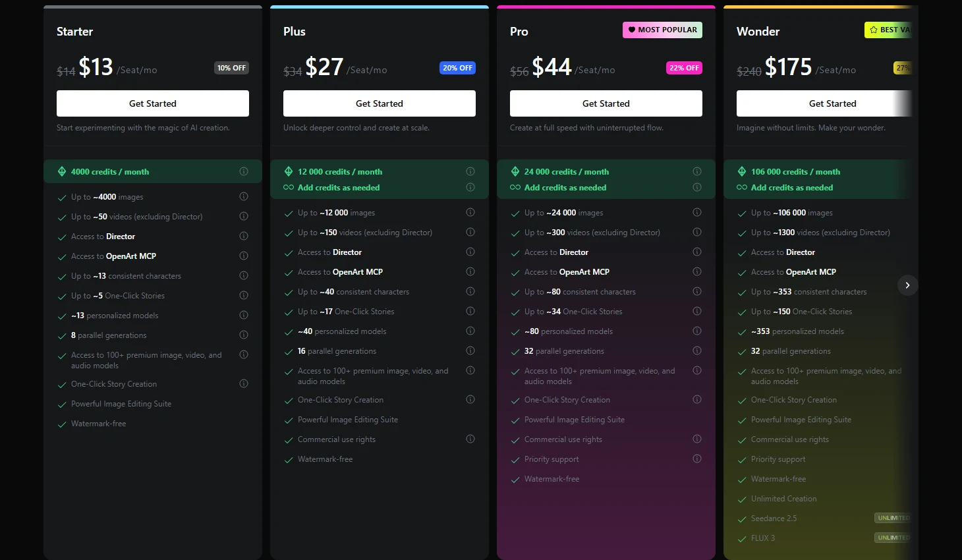
Task: Open info icon beside Pro Priority support
Action: (x=697, y=459)
